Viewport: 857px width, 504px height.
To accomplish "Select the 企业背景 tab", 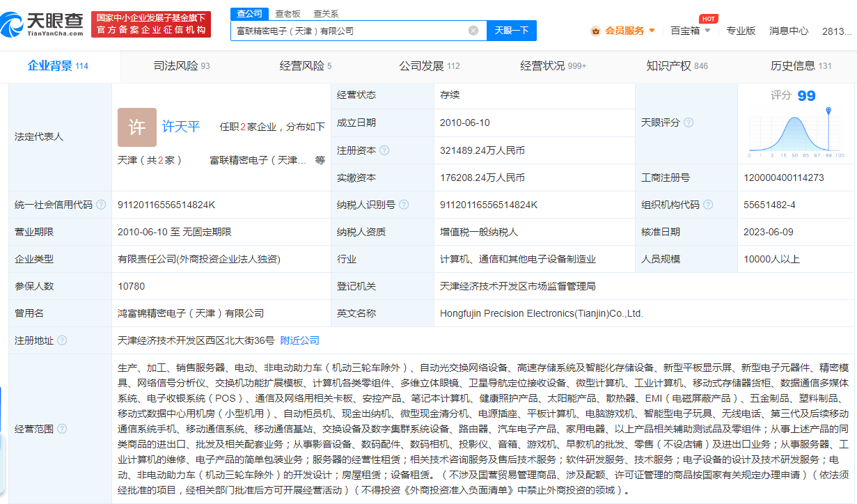I will pyautogui.click(x=58, y=66).
